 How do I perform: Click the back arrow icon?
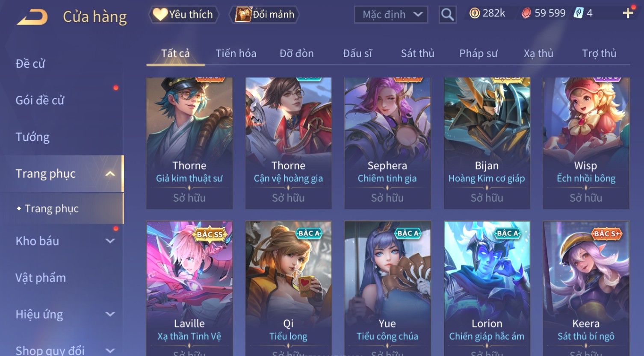(32, 18)
